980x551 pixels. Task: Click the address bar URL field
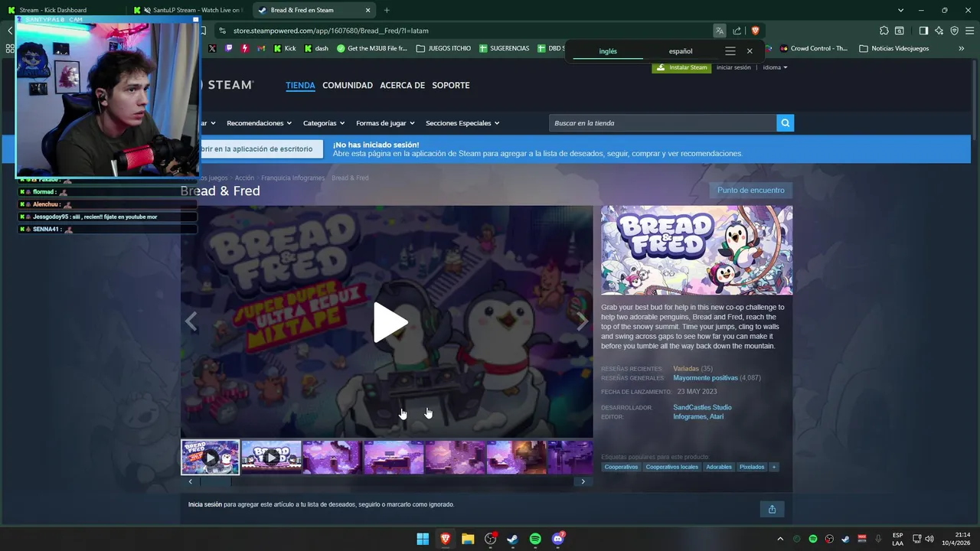(459, 31)
